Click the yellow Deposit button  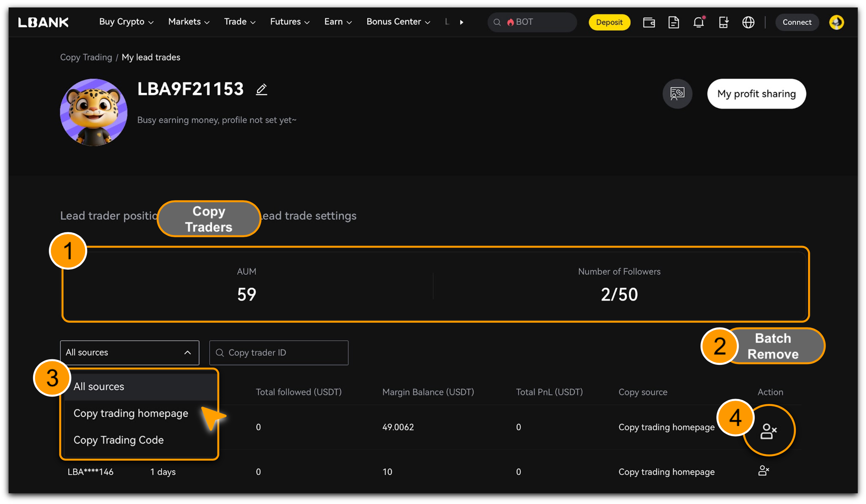(x=609, y=22)
